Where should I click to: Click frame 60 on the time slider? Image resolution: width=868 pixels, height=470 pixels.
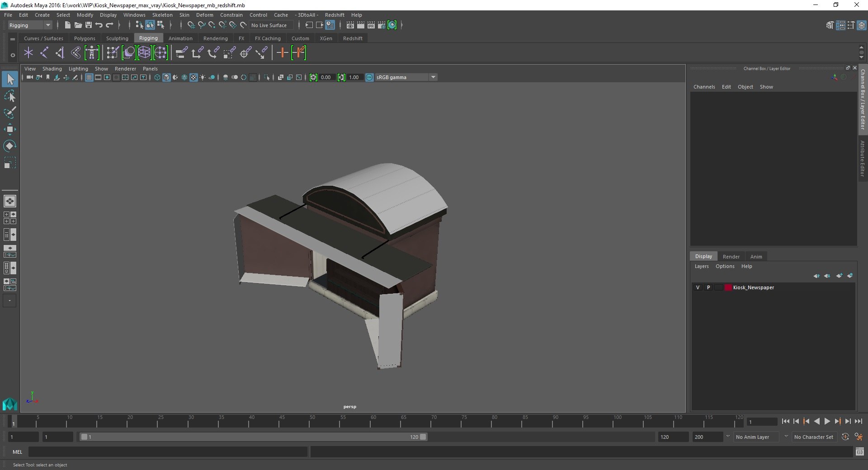pyautogui.click(x=373, y=421)
